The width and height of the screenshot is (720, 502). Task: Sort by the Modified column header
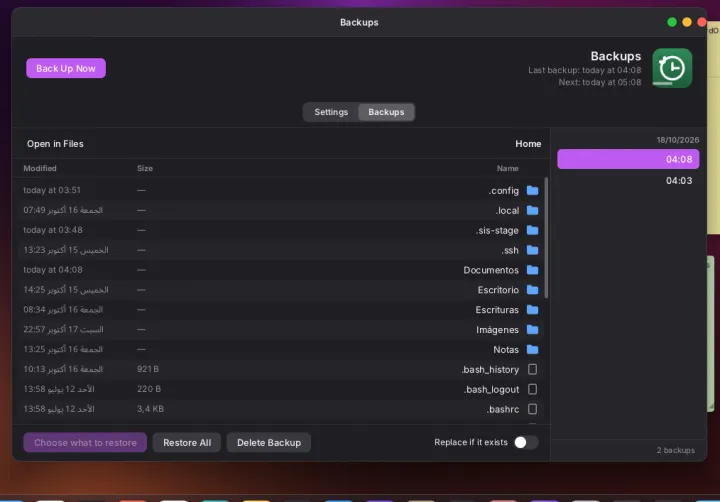point(40,168)
